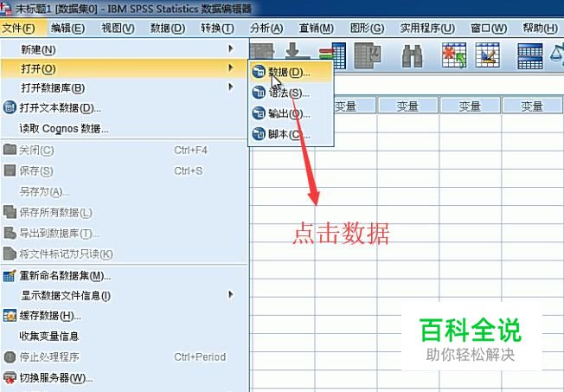Click the 数据(D) submenu item icon
The width and height of the screenshot is (564, 392).
tap(259, 72)
